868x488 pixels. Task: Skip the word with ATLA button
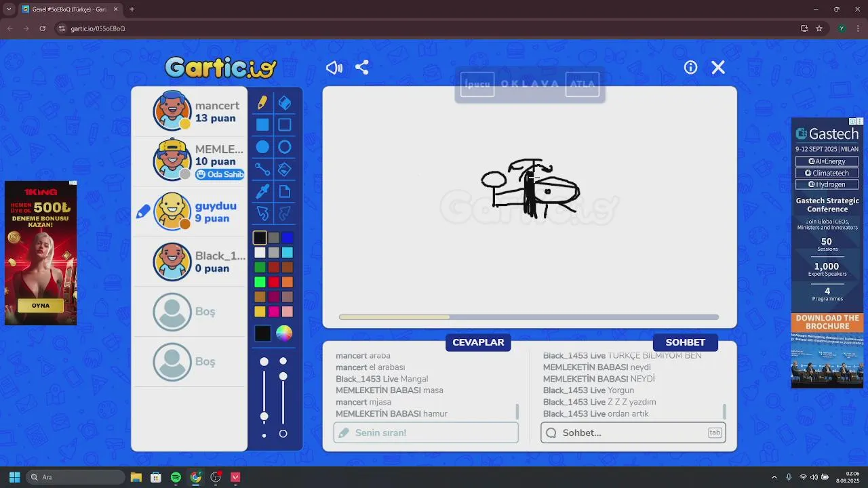[582, 84]
